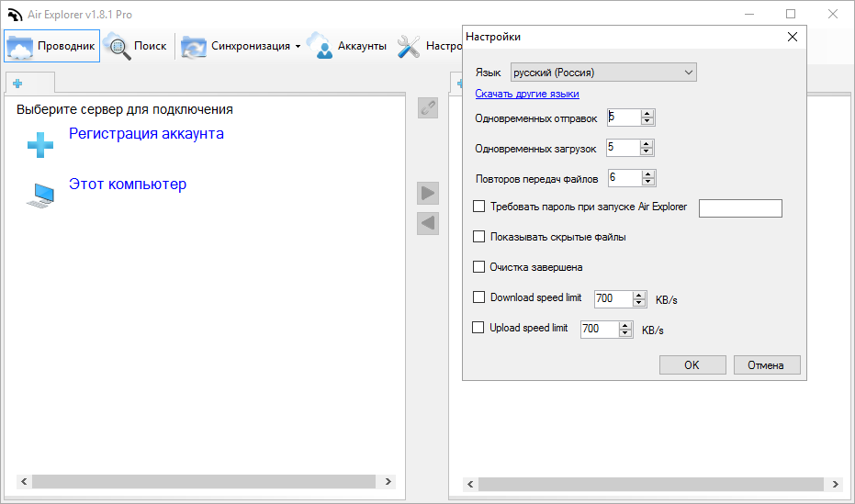Open the Язык language dropdown

tap(603, 73)
